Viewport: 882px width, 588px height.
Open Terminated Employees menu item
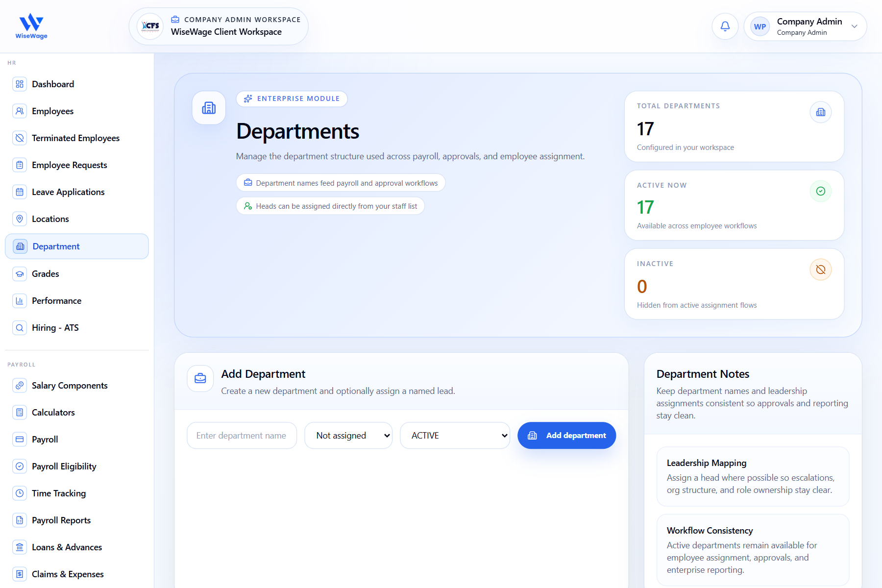(77, 138)
